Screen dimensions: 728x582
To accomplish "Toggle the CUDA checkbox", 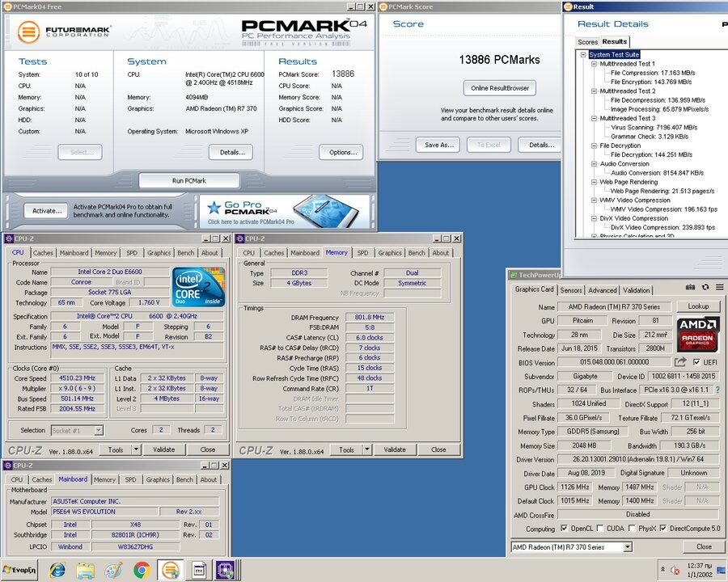I will pos(600,528).
